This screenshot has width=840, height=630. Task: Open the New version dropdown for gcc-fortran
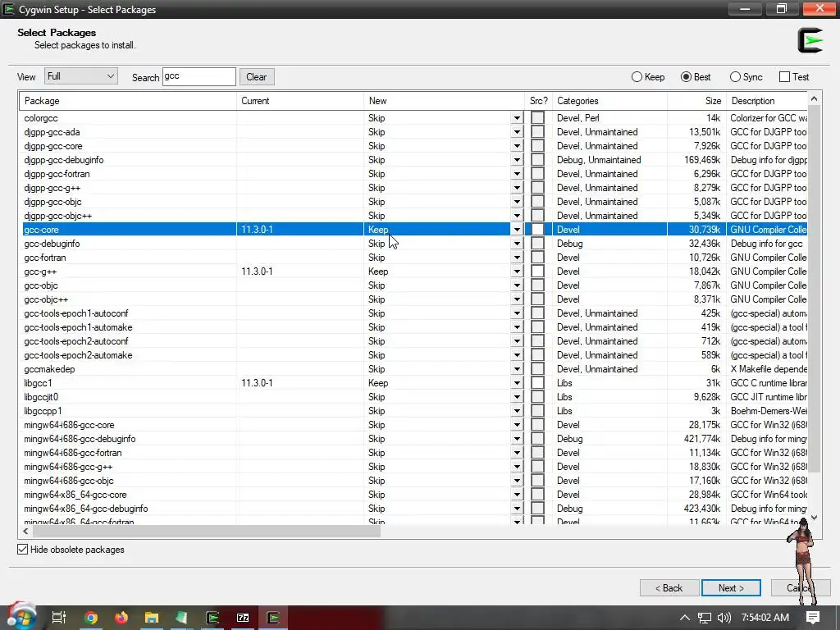tap(517, 257)
